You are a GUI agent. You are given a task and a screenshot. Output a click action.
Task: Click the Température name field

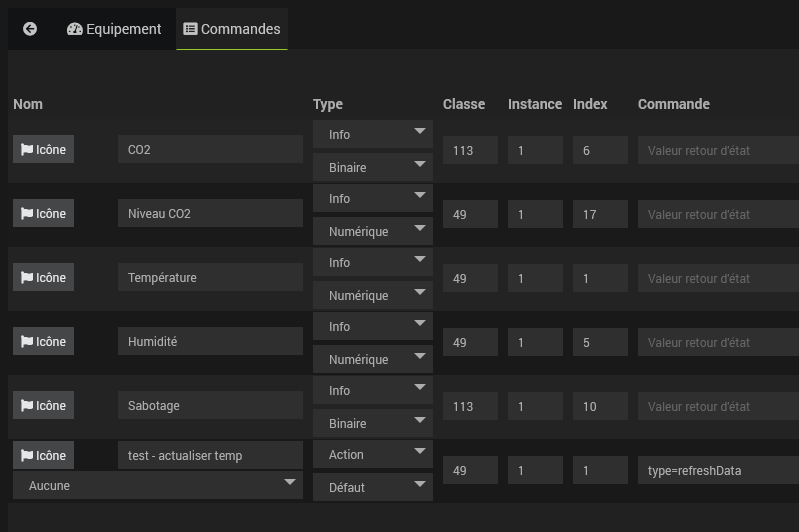point(210,278)
